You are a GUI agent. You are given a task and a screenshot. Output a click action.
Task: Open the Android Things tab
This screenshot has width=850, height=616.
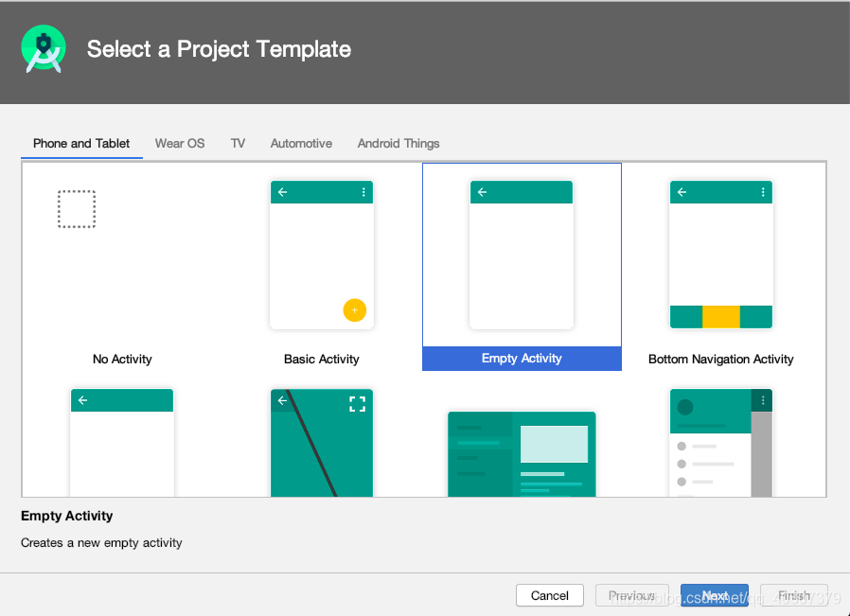click(398, 144)
